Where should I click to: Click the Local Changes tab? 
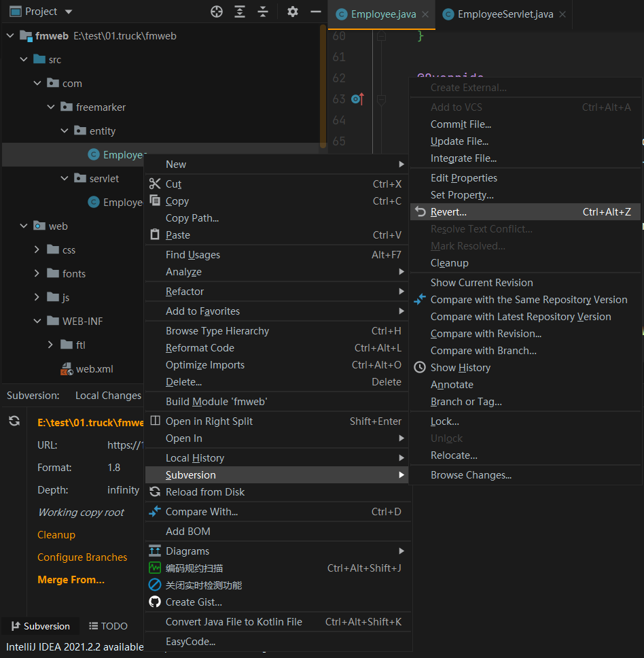point(108,396)
